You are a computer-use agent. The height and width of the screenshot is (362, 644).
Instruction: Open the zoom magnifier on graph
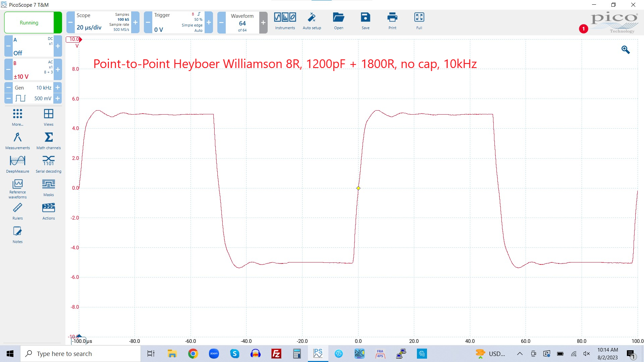tap(625, 50)
